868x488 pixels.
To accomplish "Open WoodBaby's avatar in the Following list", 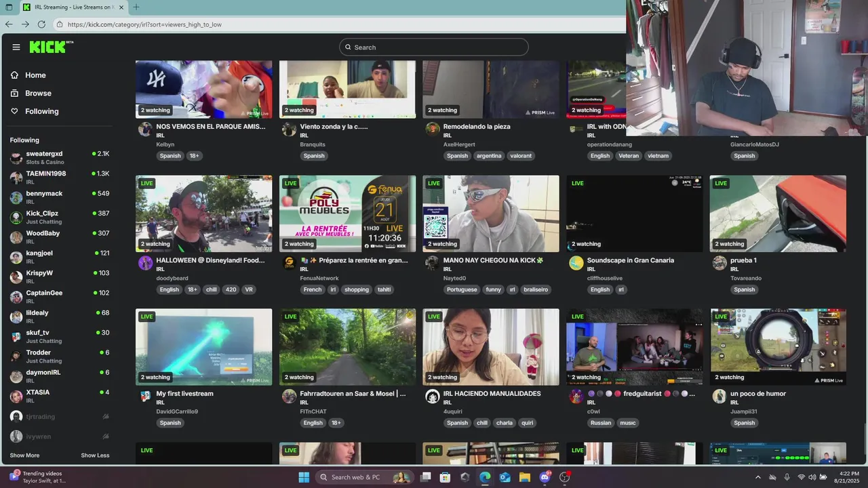I will (16, 237).
